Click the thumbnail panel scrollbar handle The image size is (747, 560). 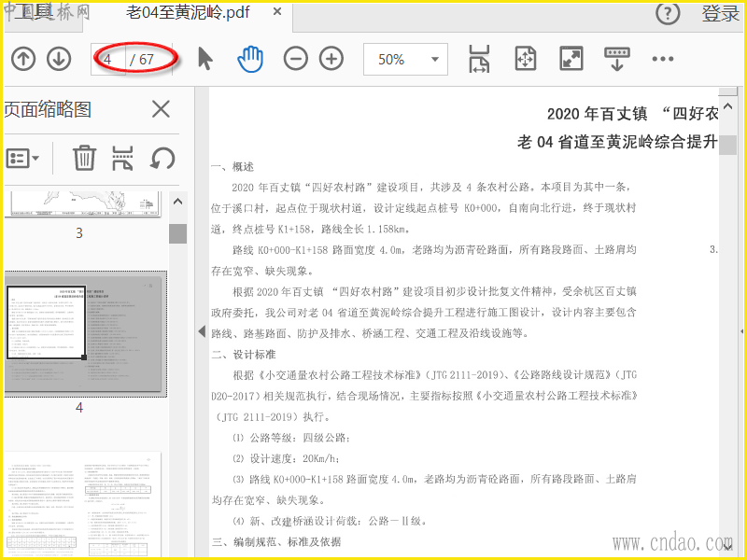[x=177, y=234]
